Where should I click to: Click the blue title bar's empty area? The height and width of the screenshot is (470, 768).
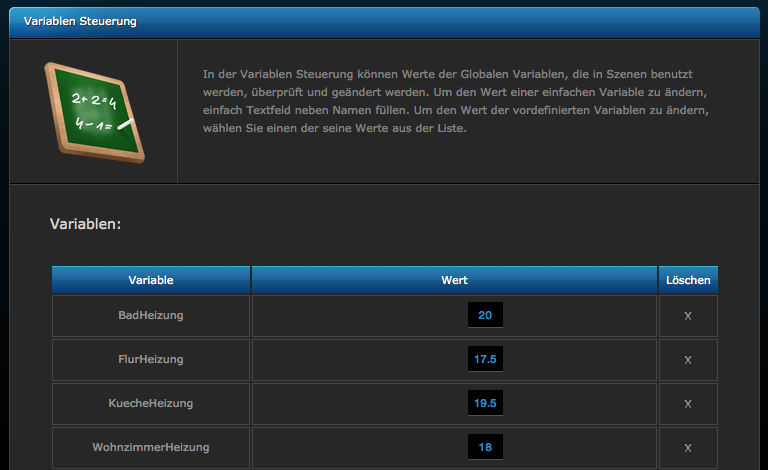(x=450, y=21)
